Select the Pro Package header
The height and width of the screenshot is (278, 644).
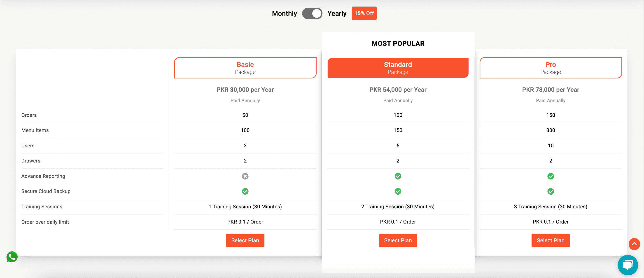coord(551,68)
